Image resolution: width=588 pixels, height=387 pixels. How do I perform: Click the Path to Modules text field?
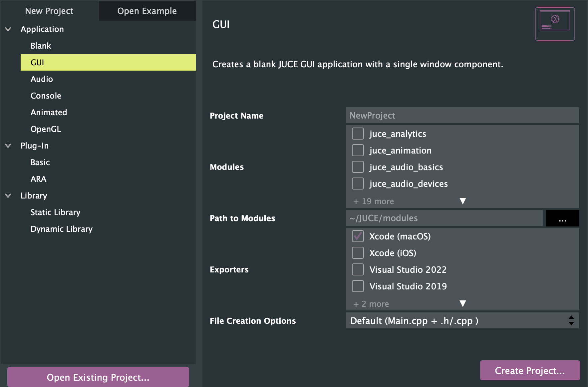click(444, 218)
